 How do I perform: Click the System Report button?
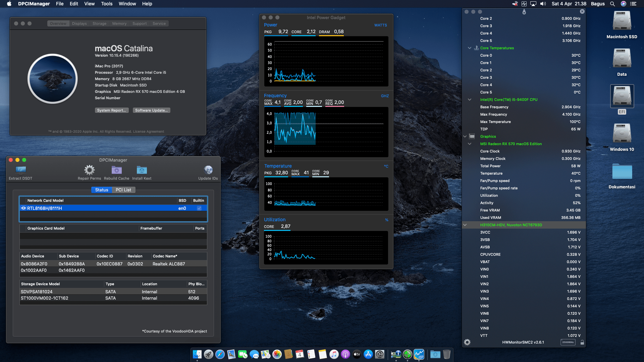[x=112, y=110]
